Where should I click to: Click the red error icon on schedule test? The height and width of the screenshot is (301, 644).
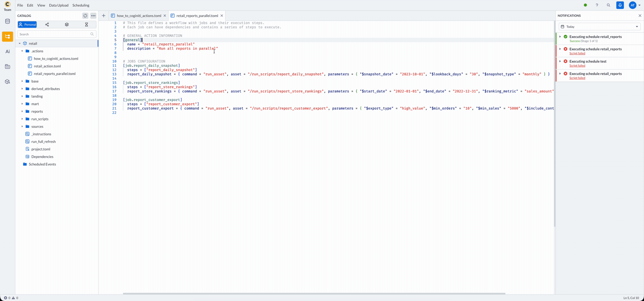click(x=565, y=61)
